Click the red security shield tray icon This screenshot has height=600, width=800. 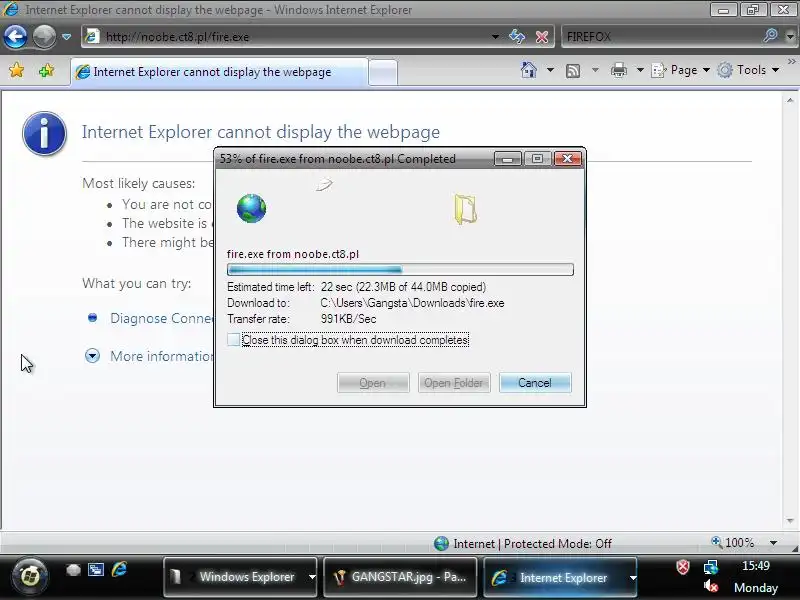(x=683, y=566)
